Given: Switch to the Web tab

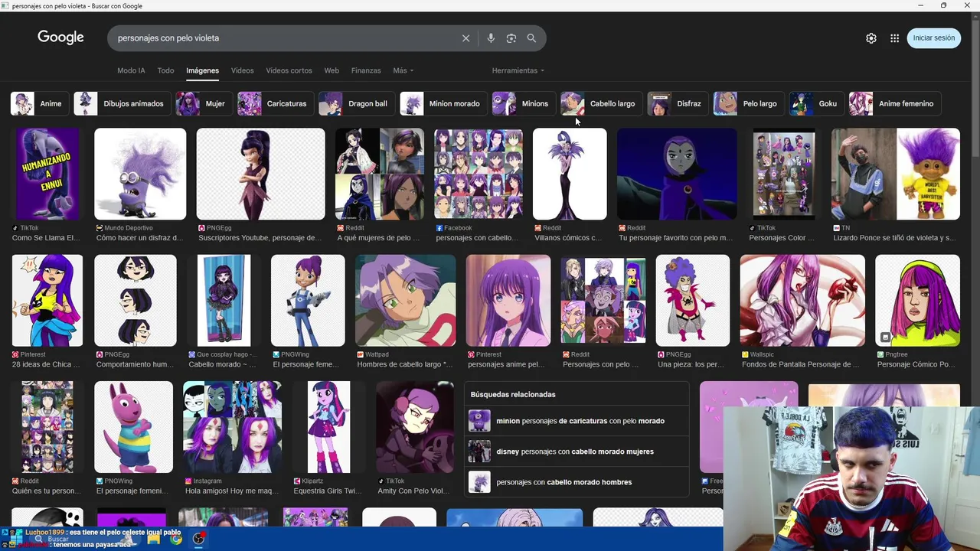Looking at the screenshot, I should tap(332, 70).
